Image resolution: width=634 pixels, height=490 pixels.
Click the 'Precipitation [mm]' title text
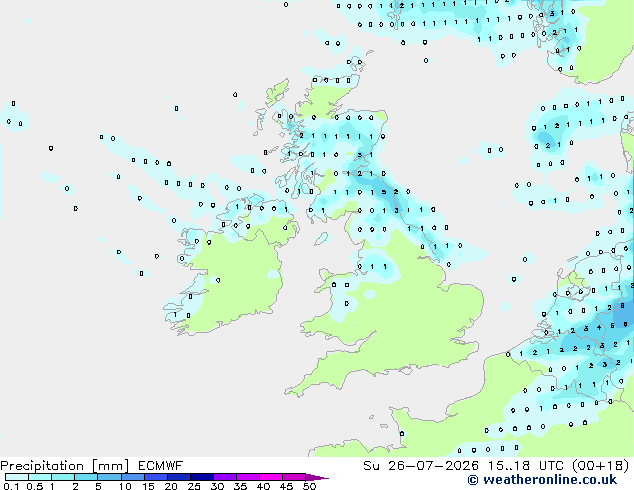point(65,466)
